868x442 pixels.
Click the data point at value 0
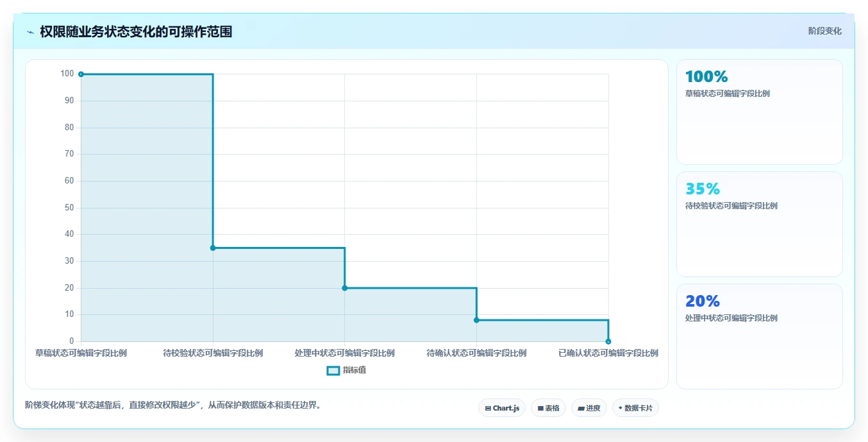tap(608, 341)
